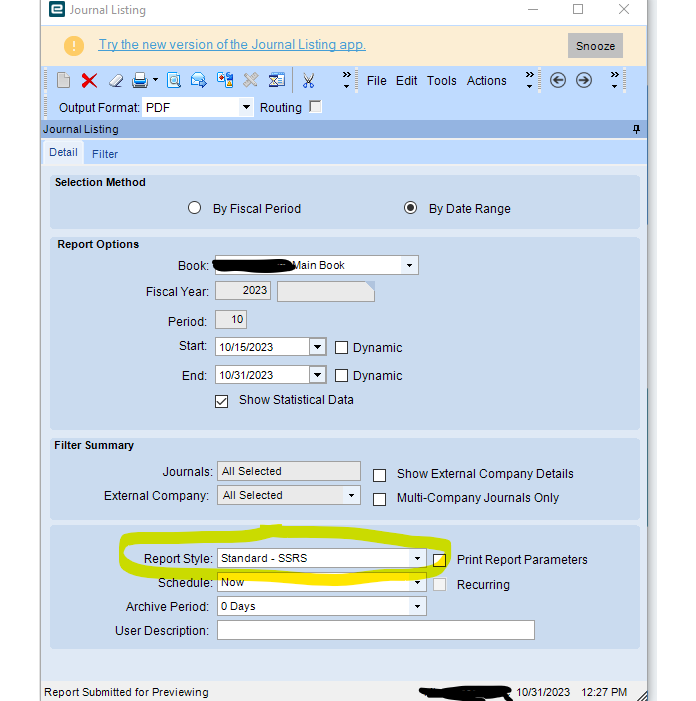
Task: Open the End date picker arrow
Action: (317, 375)
